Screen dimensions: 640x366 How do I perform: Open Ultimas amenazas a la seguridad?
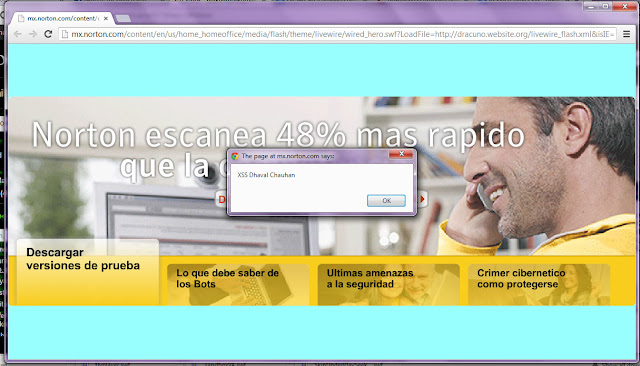point(389,284)
